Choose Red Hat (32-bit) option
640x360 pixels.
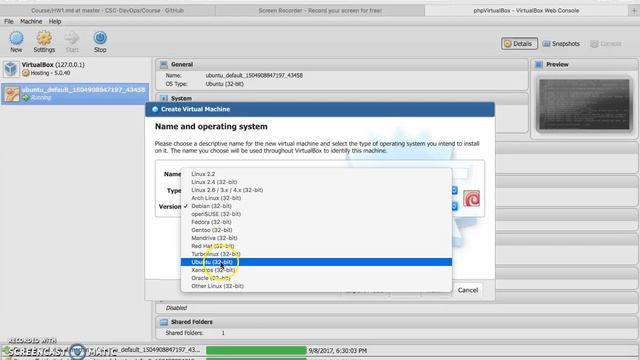click(316, 246)
